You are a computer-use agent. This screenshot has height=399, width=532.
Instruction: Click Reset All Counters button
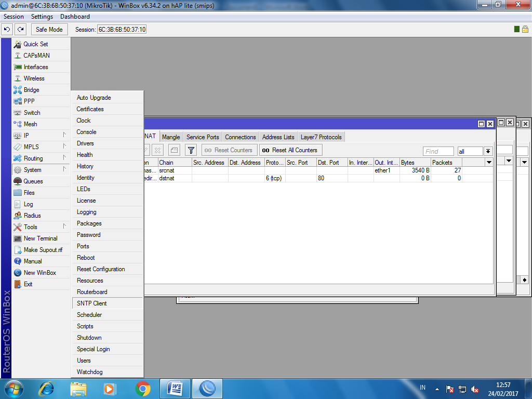(x=291, y=150)
